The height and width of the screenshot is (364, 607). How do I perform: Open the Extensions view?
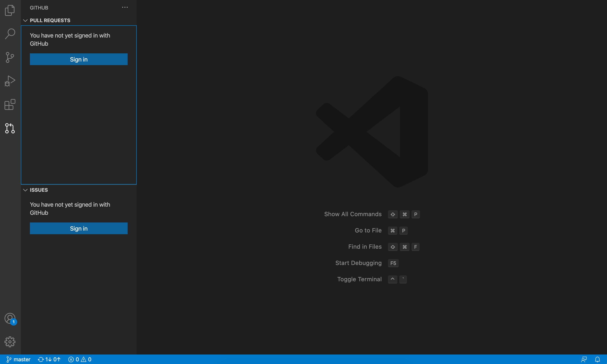pyautogui.click(x=10, y=105)
